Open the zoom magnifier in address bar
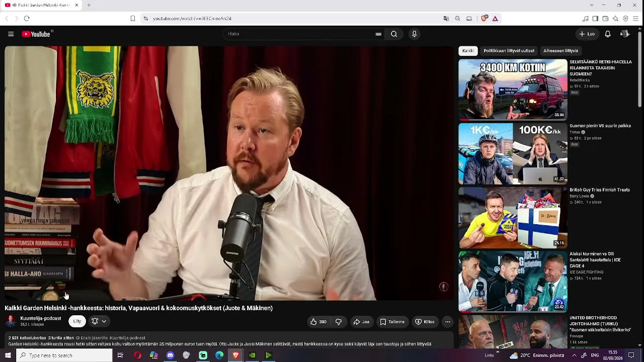Viewport: 644px width, 362px height. [457, 19]
